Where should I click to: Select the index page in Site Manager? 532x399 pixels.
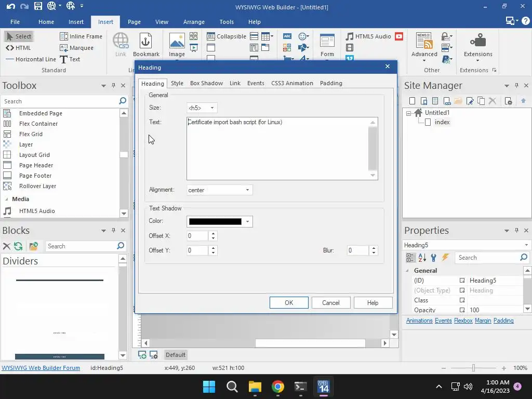pos(442,122)
